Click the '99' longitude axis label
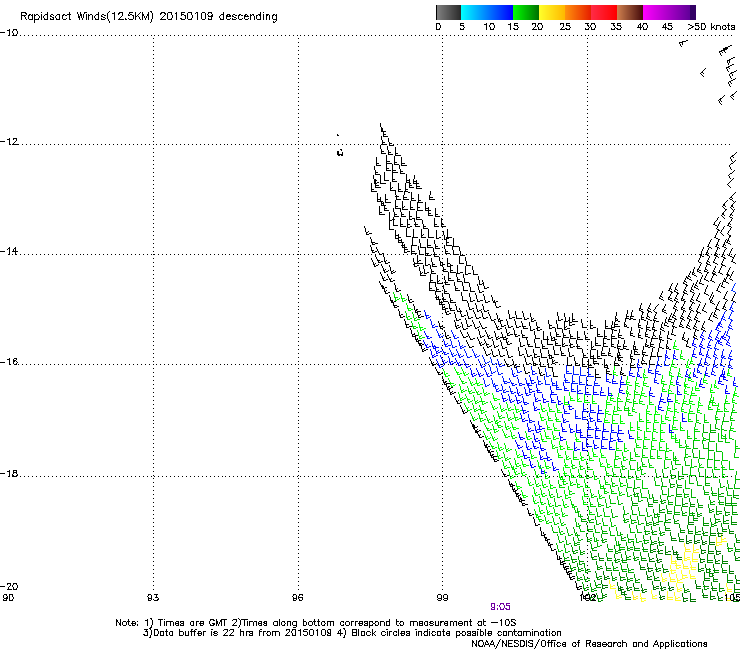This screenshot has height=650, width=740. click(442, 598)
